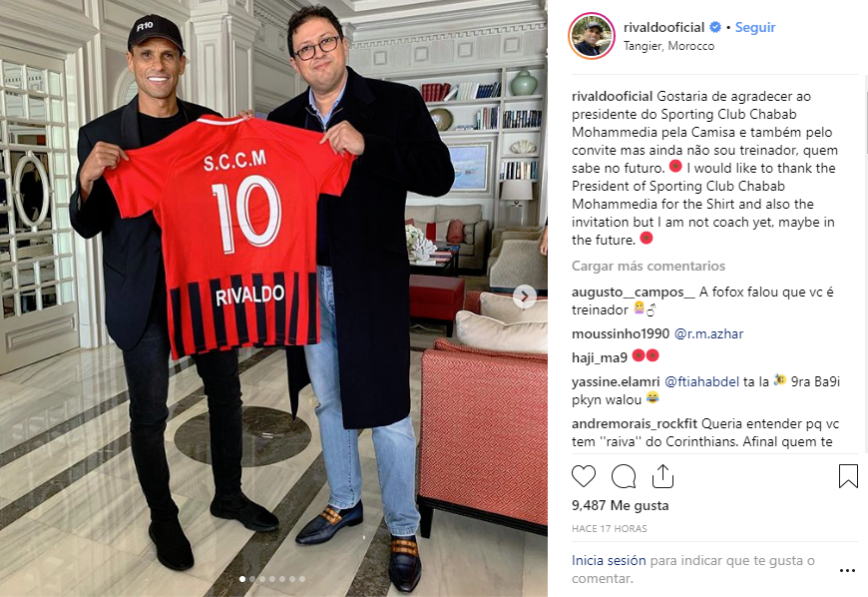The image size is (868, 597).
Task: View who liked via 9,487 Me gusta
Action: tap(620, 505)
